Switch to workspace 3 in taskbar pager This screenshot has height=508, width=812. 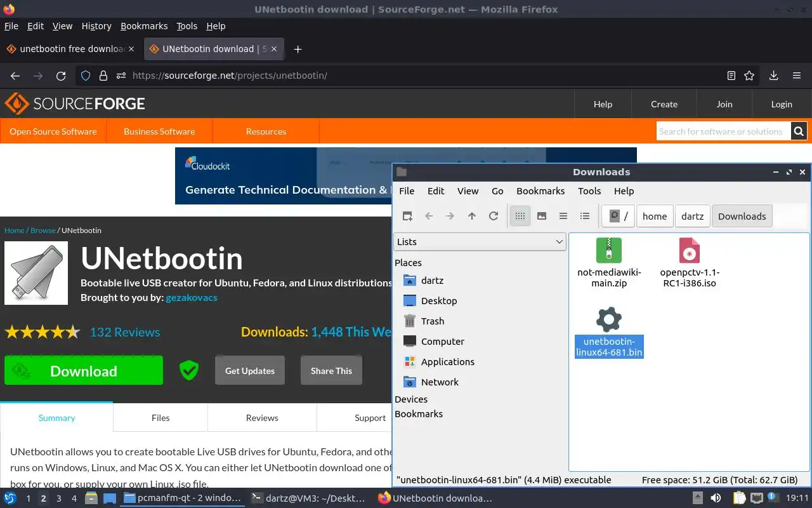[58, 498]
